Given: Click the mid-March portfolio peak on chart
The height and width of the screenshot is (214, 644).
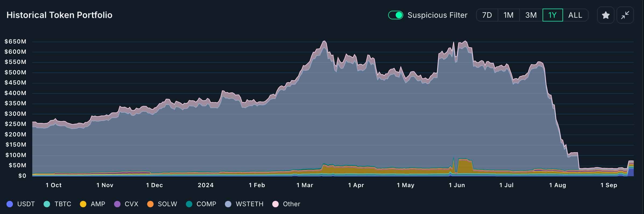Looking at the screenshot, I should [x=325, y=42].
